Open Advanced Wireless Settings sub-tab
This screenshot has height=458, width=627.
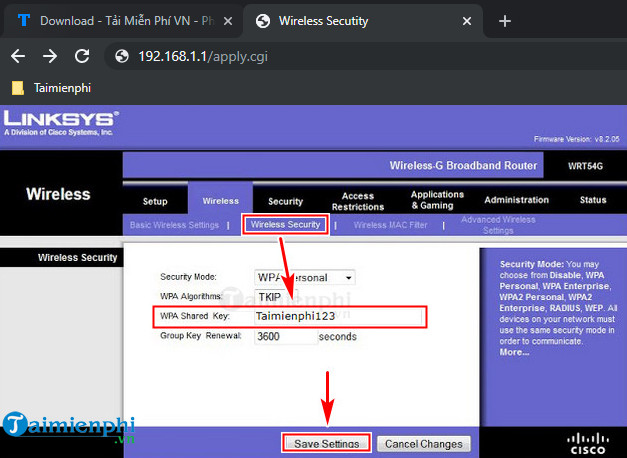click(498, 225)
